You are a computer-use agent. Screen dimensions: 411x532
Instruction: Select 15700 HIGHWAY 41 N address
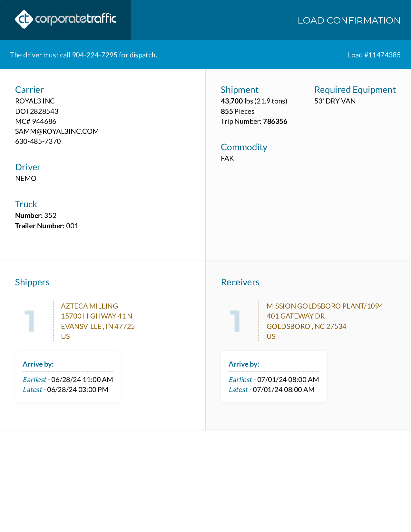point(97,316)
